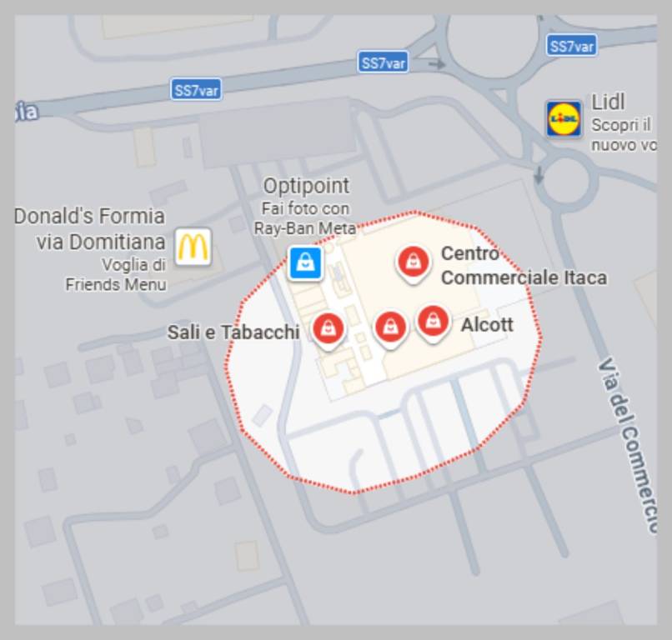Viewport: 672px width, 640px height.
Task: Select the unlabeled middle red shopping pin
Action: (x=390, y=330)
